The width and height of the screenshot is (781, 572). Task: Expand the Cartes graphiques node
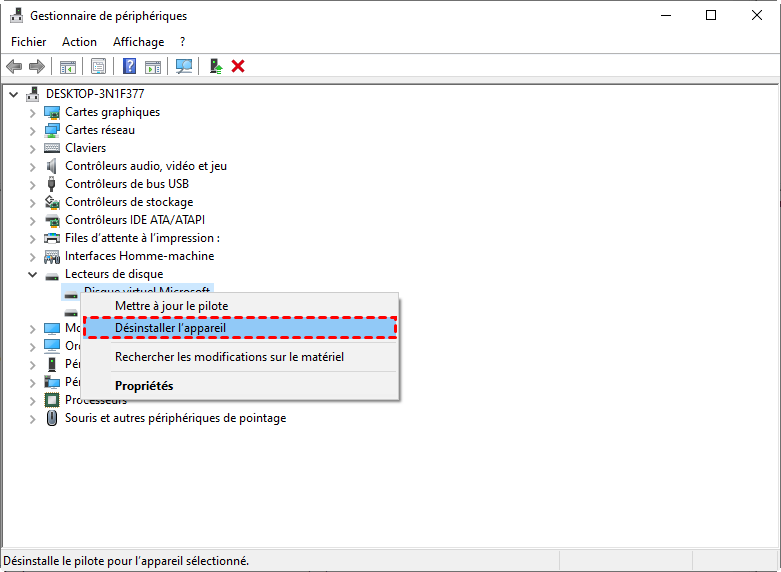pos(32,113)
